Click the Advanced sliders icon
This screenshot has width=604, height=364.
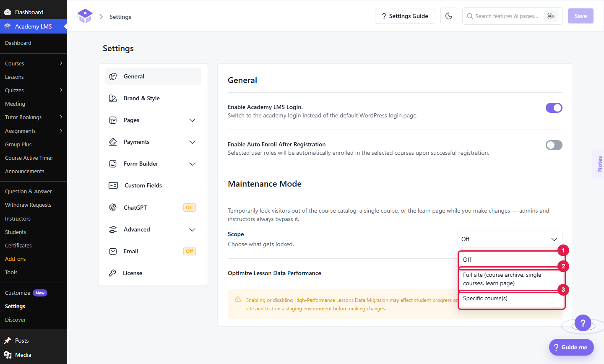pyautogui.click(x=113, y=229)
